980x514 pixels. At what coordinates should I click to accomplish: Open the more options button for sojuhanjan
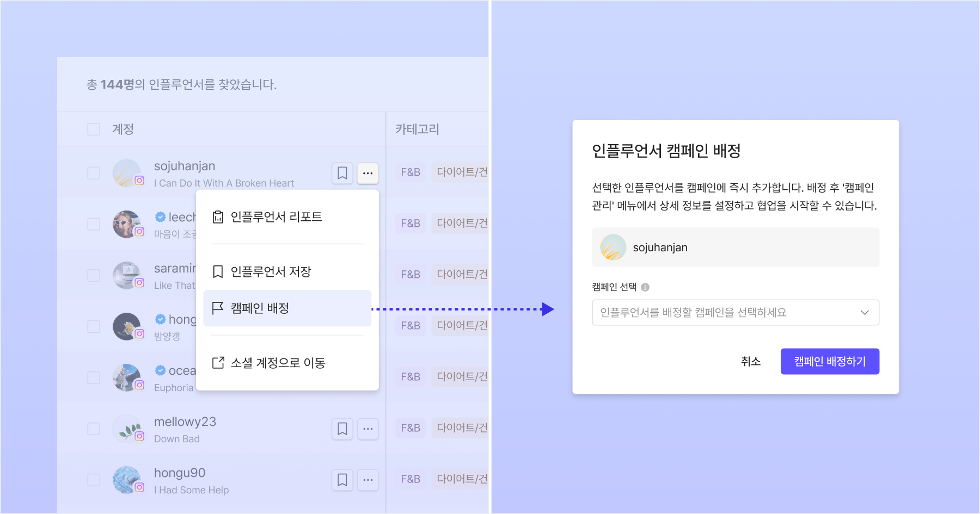point(368,173)
